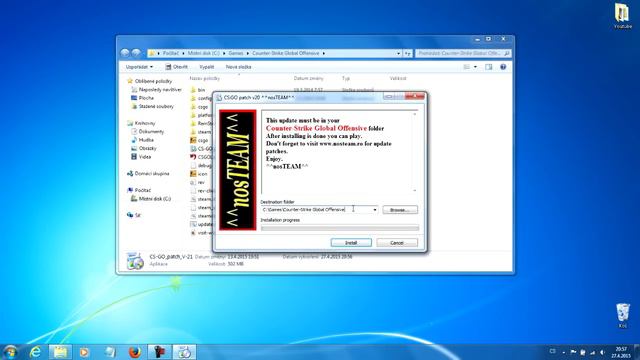Click Otevřít in Explorer toolbar
Viewport: 640px width, 360px height.
(x=177, y=67)
